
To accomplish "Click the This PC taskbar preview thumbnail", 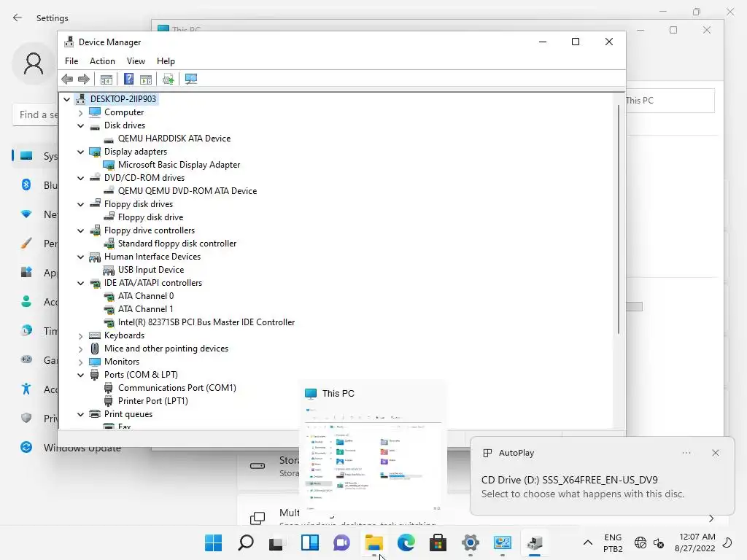I will click(x=373, y=459).
